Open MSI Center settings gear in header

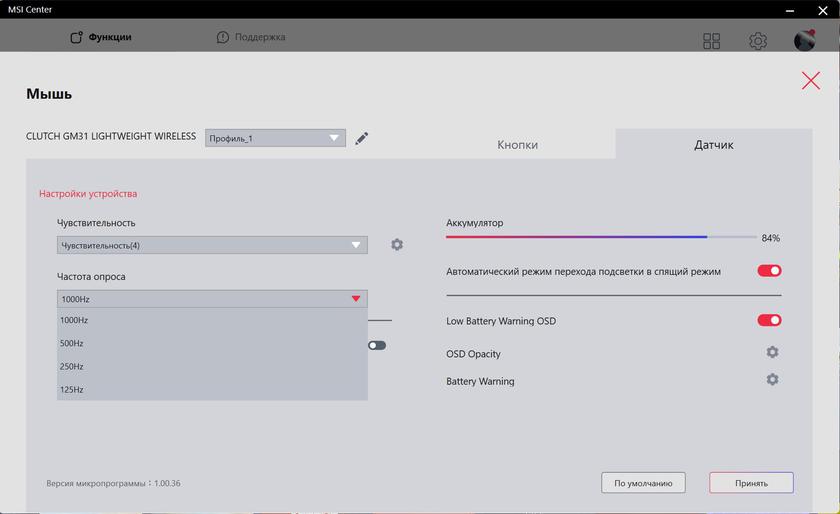(758, 41)
